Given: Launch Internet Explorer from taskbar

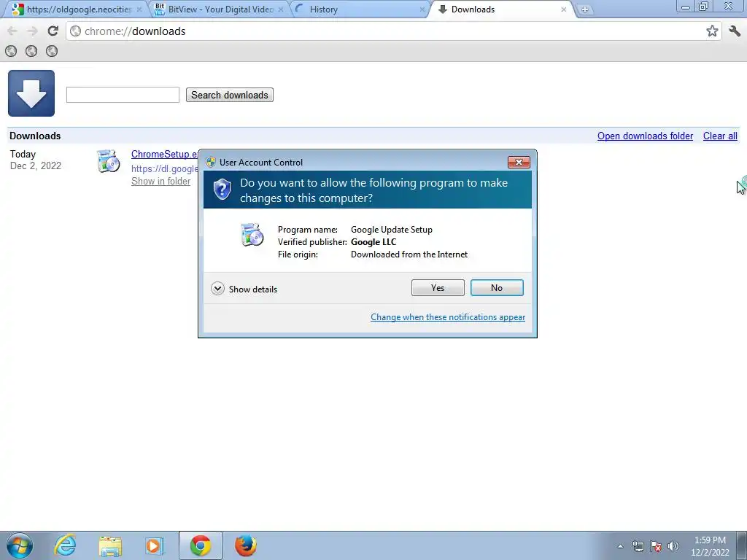Looking at the screenshot, I should pyautogui.click(x=65, y=545).
